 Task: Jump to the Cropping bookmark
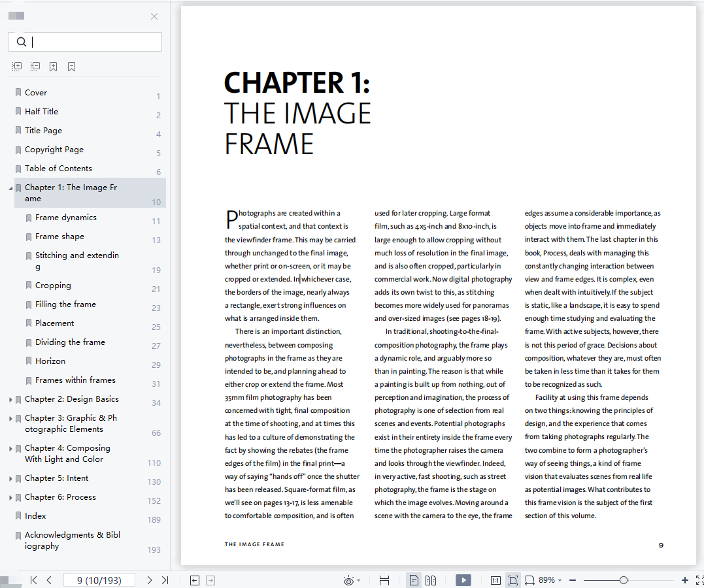tap(53, 285)
